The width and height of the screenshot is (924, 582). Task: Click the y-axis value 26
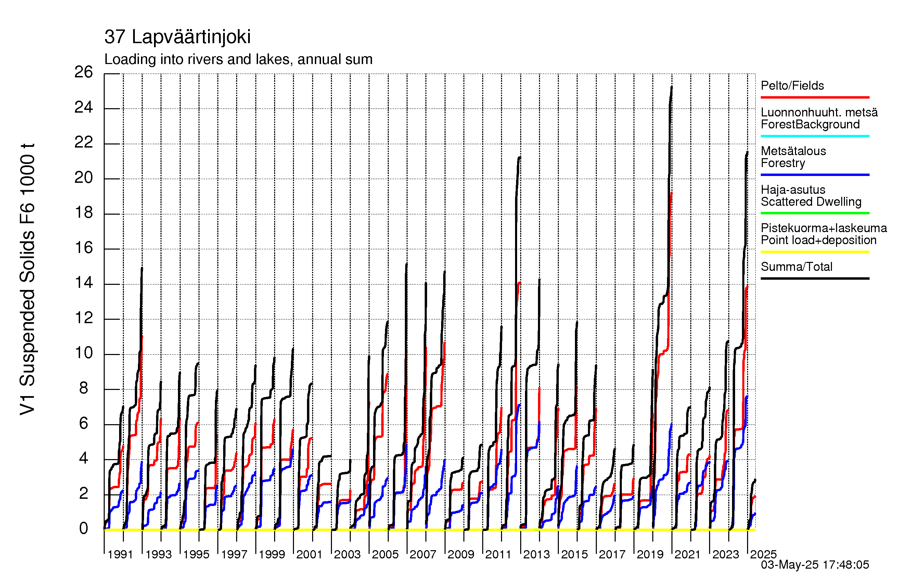click(x=84, y=72)
